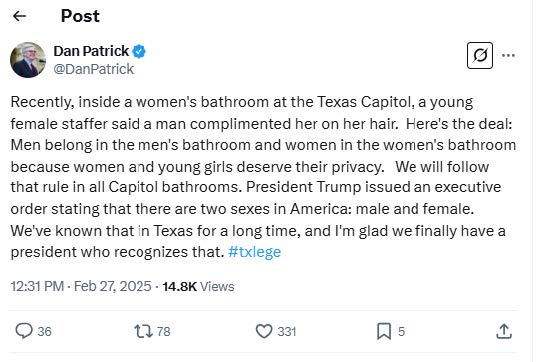
Task: Go back using the left arrow
Action: [19, 16]
